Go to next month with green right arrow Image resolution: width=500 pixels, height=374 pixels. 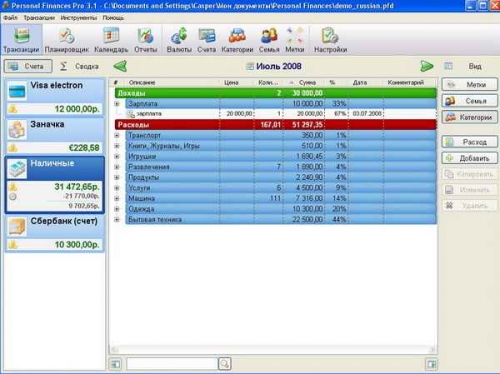point(427,66)
